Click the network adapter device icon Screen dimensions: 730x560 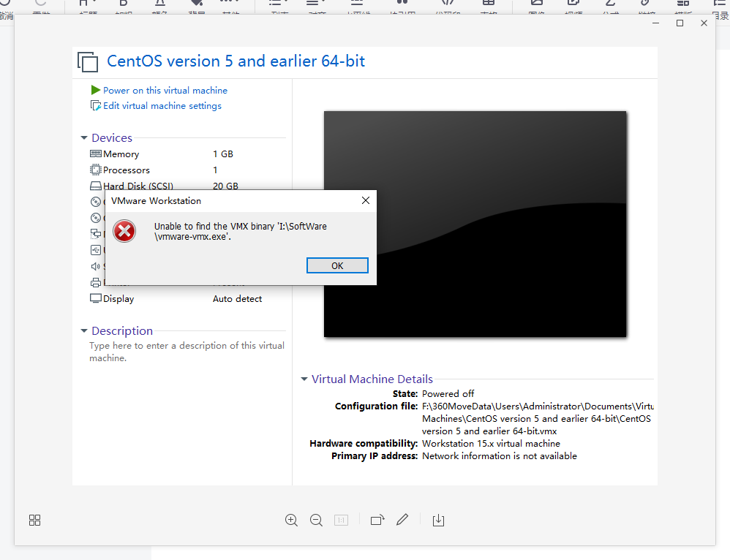coord(95,233)
